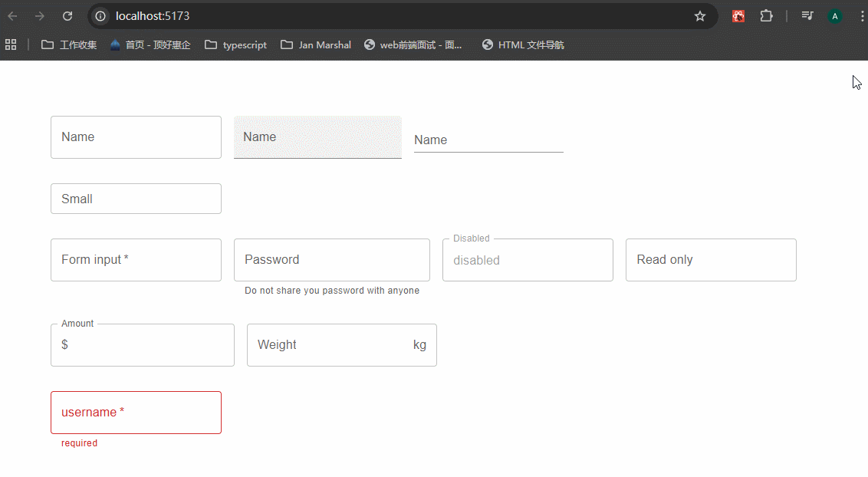Open the 工作收集 bookmark folder
Image resolution: width=868 pixels, height=477 pixels.
point(69,44)
